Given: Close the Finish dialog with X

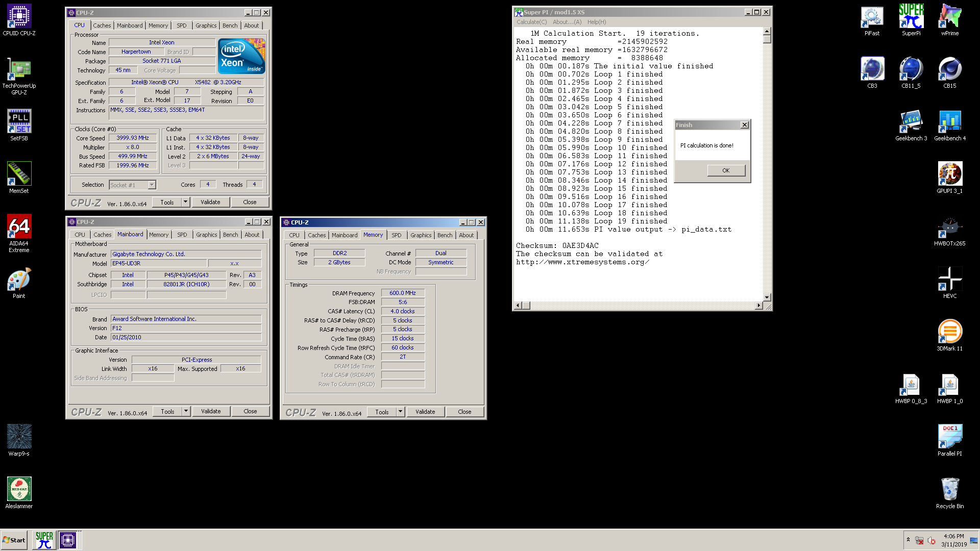Looking at the screenshot, I should coord(745,125).
